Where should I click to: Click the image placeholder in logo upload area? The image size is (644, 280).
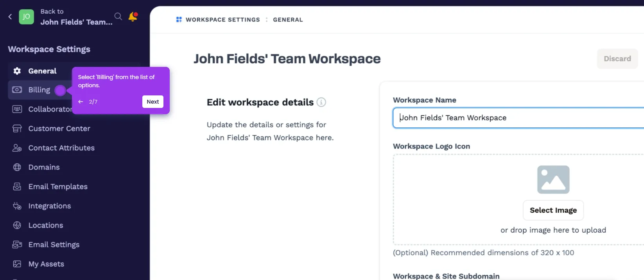(x=553, y=179)
